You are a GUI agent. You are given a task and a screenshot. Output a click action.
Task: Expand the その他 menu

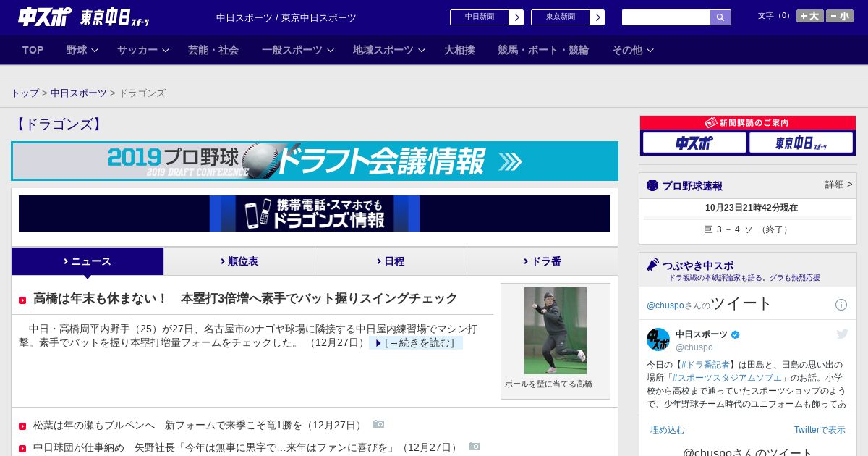click(632, 50)
